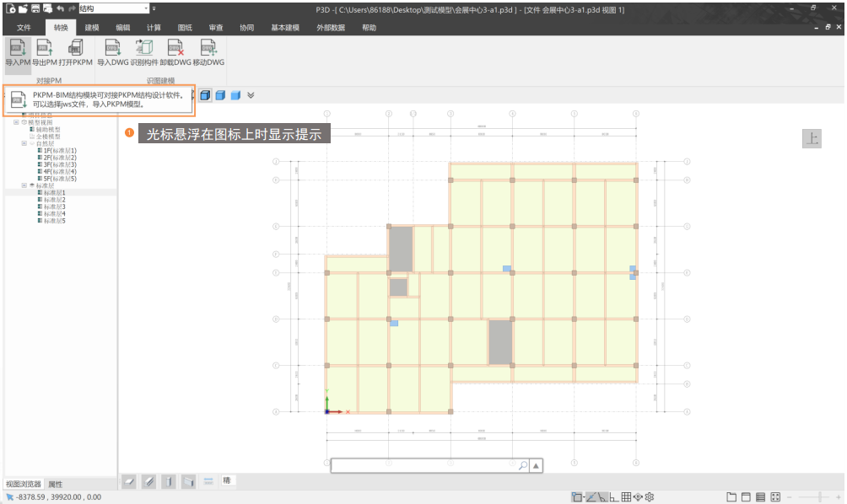Click the single window layout icon in status bar
The width and height of the screenshot is (847, 504).
[746, 497]
